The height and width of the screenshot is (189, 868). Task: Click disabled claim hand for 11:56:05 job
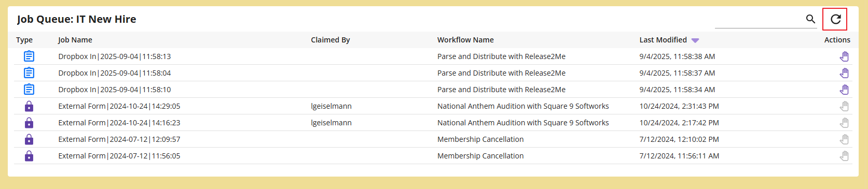[844, 156]
